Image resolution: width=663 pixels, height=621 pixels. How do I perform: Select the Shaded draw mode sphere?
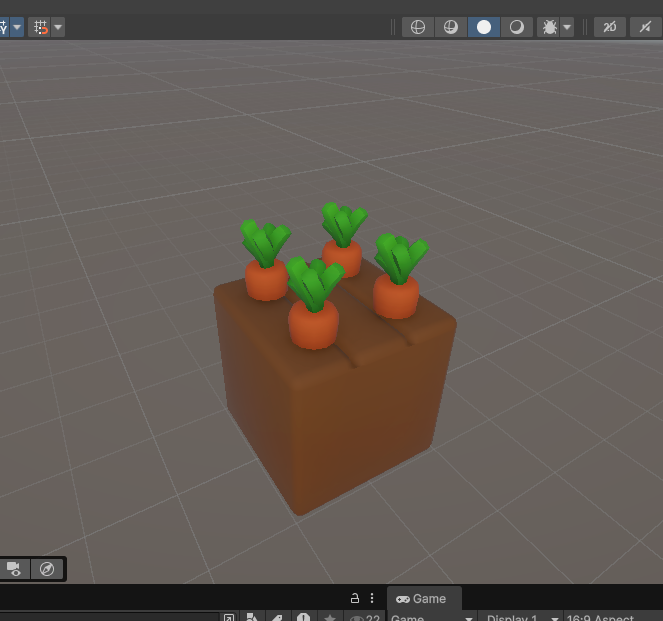pos(484,27)
